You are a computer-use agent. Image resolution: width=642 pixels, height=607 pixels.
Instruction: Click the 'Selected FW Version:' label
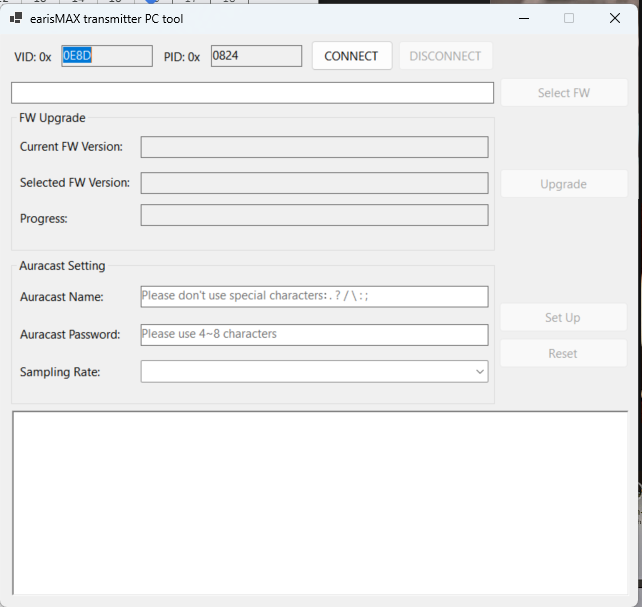[75, 183]
